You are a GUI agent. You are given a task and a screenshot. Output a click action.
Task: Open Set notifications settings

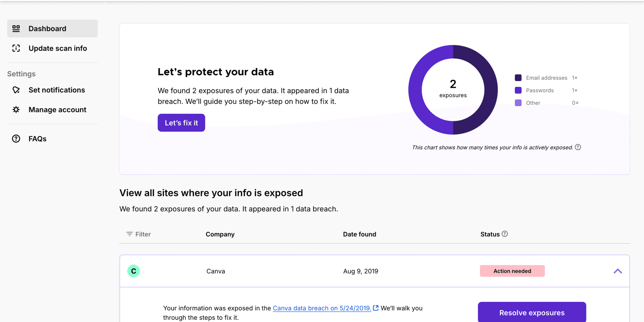pyautogui.click(x=57, y=90)
